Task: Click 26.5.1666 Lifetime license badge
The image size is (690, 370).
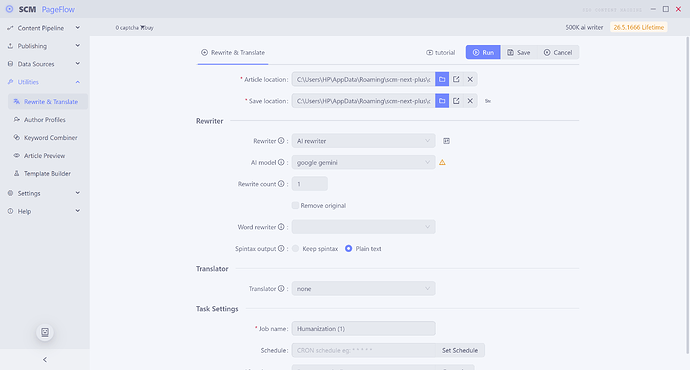Action: [639, 27]
